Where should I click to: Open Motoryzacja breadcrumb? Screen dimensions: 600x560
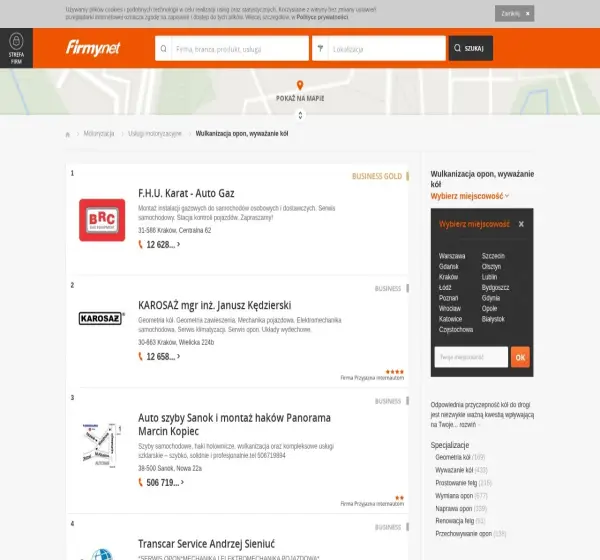coord(99,134)
